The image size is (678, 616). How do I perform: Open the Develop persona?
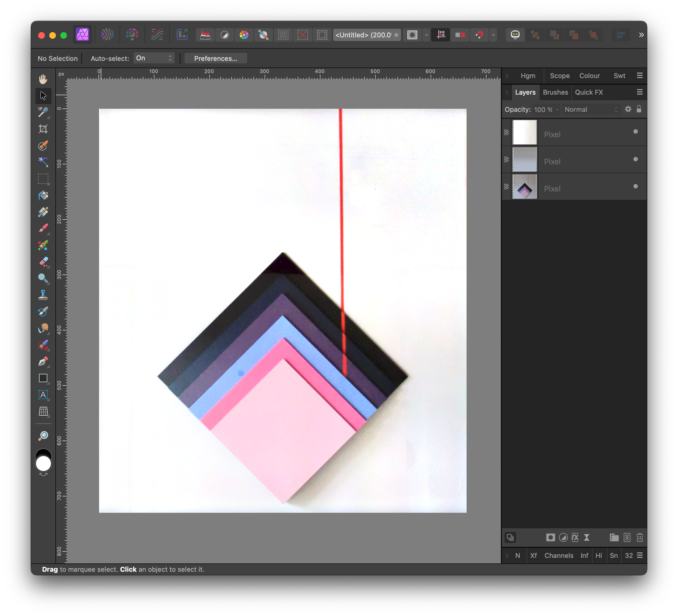pyautogui.click(x=132, y=35)
